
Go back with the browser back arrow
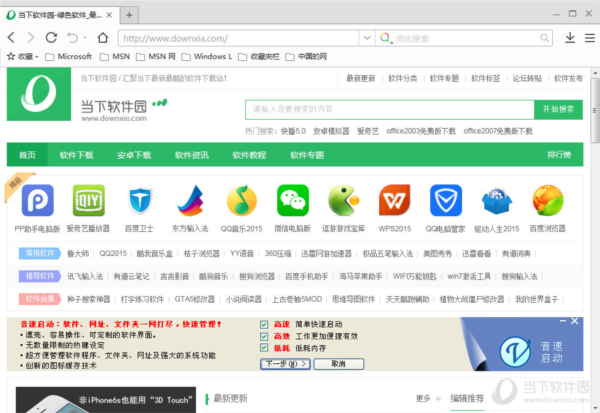coord(11,38)
